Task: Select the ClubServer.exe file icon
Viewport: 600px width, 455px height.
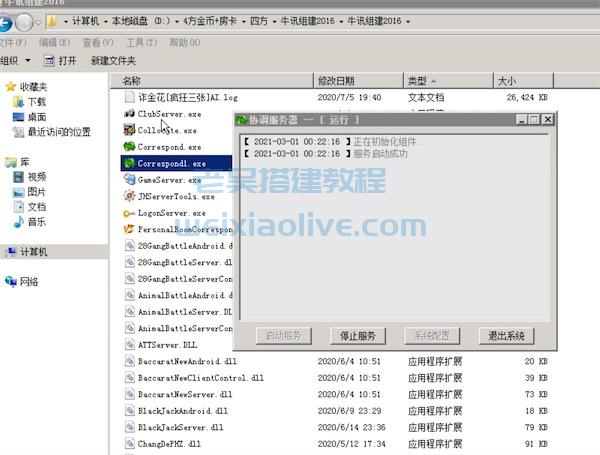Action: [x=129, y=113]
